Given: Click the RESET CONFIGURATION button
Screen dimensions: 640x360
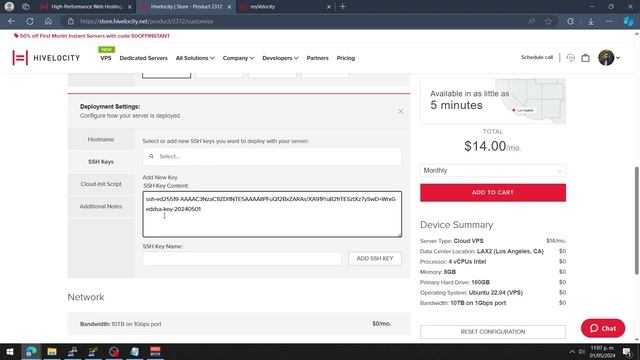Looking at the screenshot, I should click(493, 331).
